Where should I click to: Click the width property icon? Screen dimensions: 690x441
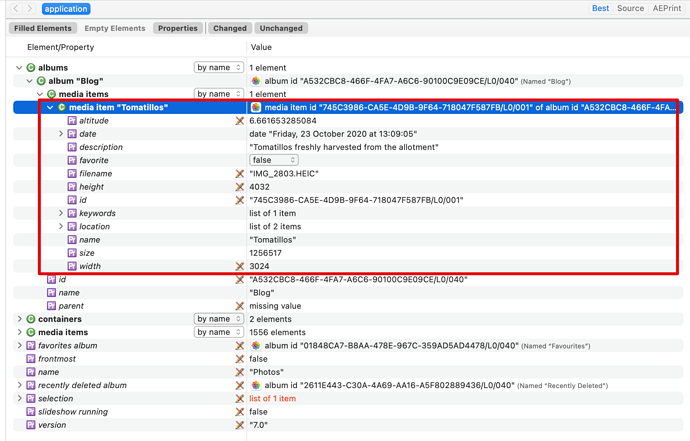coord(72,266)
